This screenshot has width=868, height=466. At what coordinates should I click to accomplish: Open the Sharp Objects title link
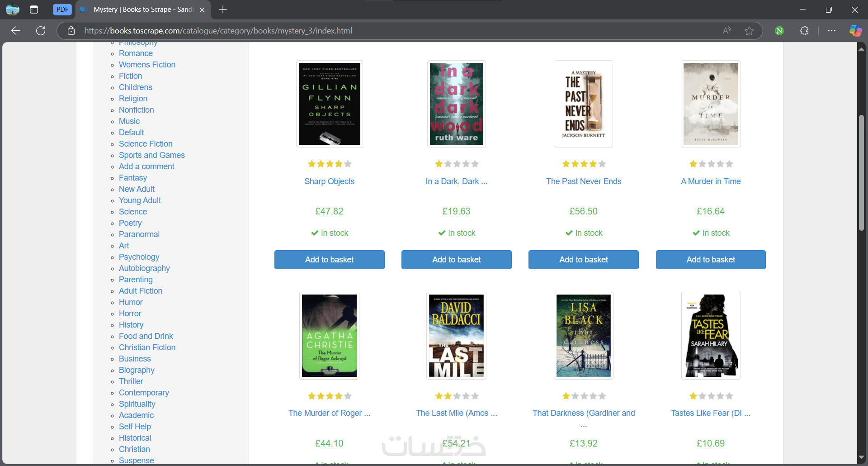(330, 181)
